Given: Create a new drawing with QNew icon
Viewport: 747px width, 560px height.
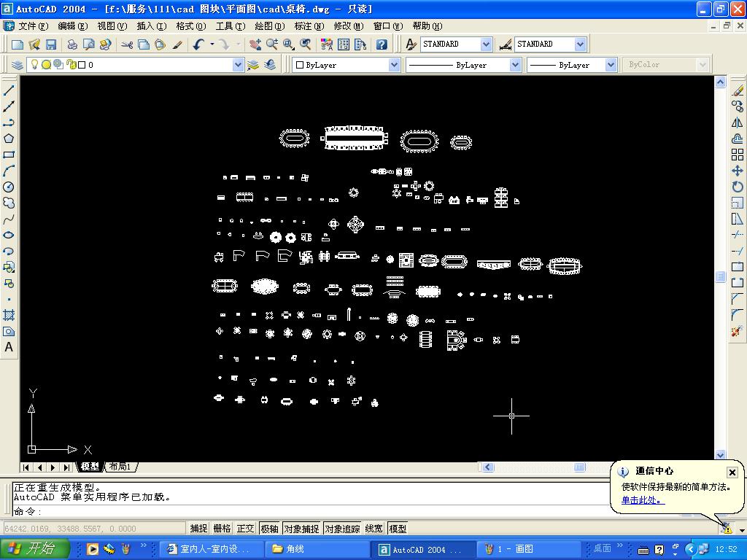Looking at the screenshot, I should pyautogui.click(x=18, y=44).
